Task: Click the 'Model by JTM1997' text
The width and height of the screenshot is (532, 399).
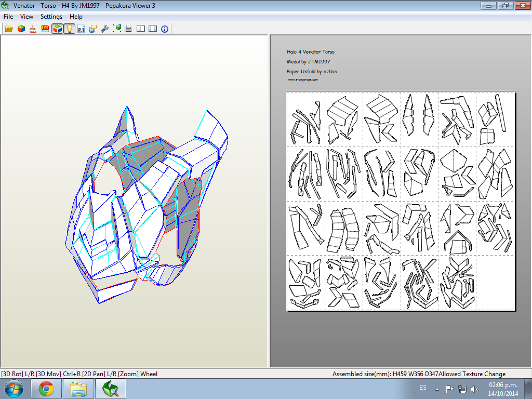Action: pyautogui.click(x=308, y=61)
